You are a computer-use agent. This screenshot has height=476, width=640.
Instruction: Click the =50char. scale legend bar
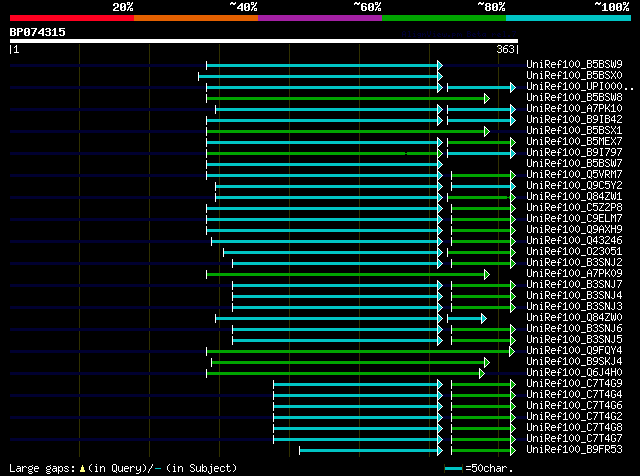point(453,469)
